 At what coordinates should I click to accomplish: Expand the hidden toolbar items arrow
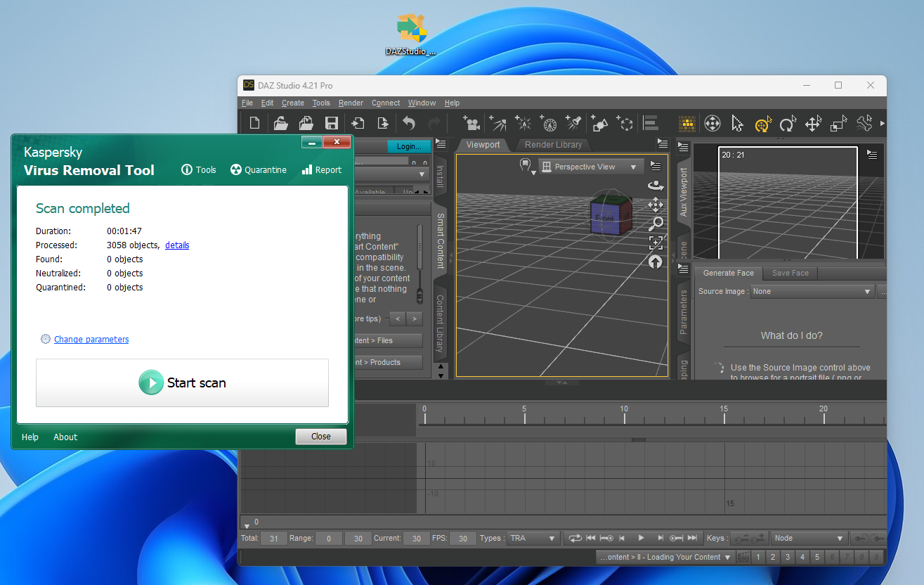click(883, 124)
